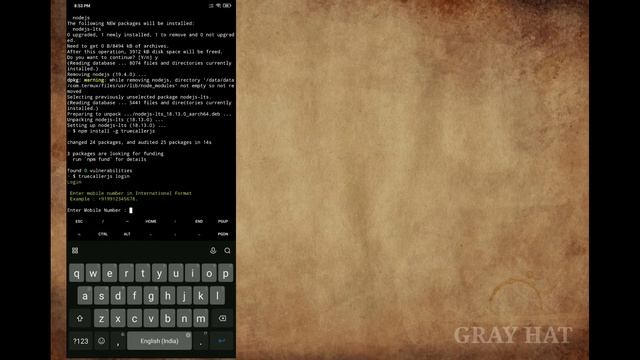Tap the u key

[176, 273]
